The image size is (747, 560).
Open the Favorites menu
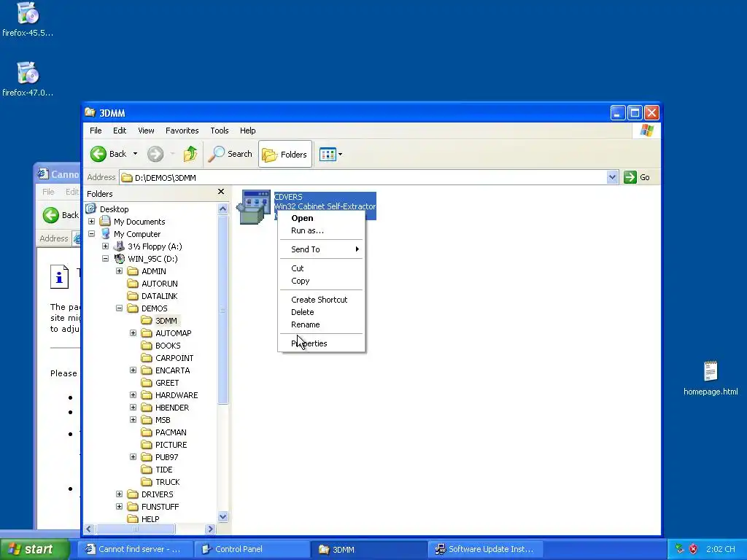click(182, 131)
